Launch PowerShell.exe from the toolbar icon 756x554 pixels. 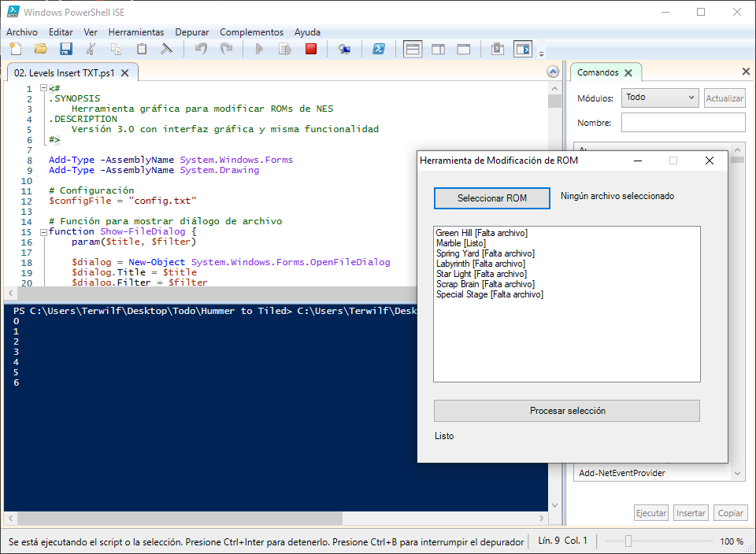point(378,49)
